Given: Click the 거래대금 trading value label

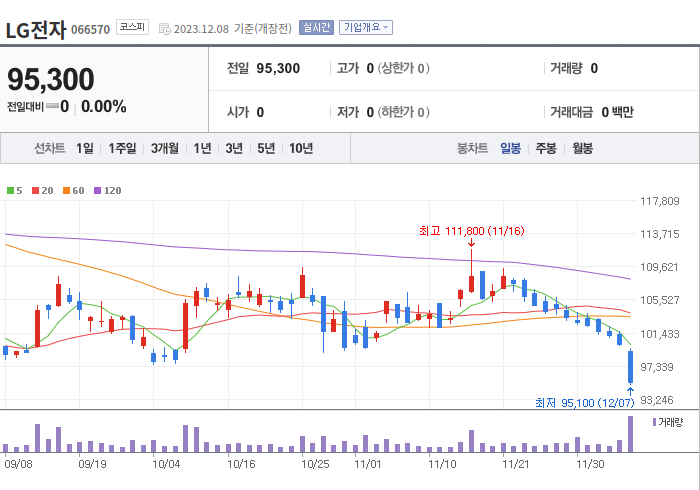Looking at the screenshot, I should pos(571,112).
